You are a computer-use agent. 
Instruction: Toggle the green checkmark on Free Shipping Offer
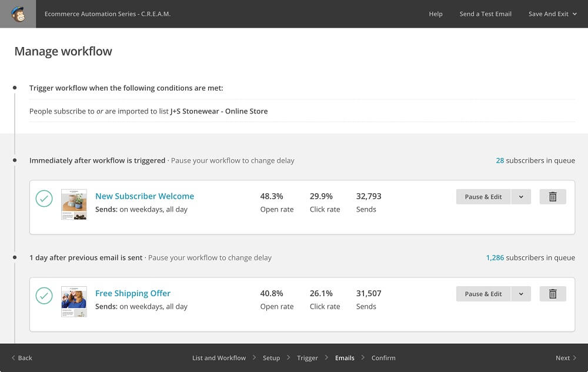[x=44, y=296]
